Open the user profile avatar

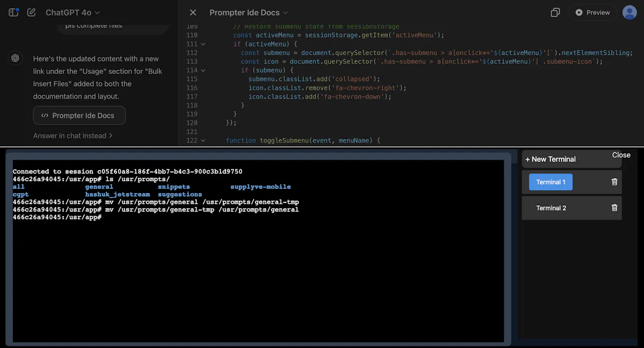point(630,12)
